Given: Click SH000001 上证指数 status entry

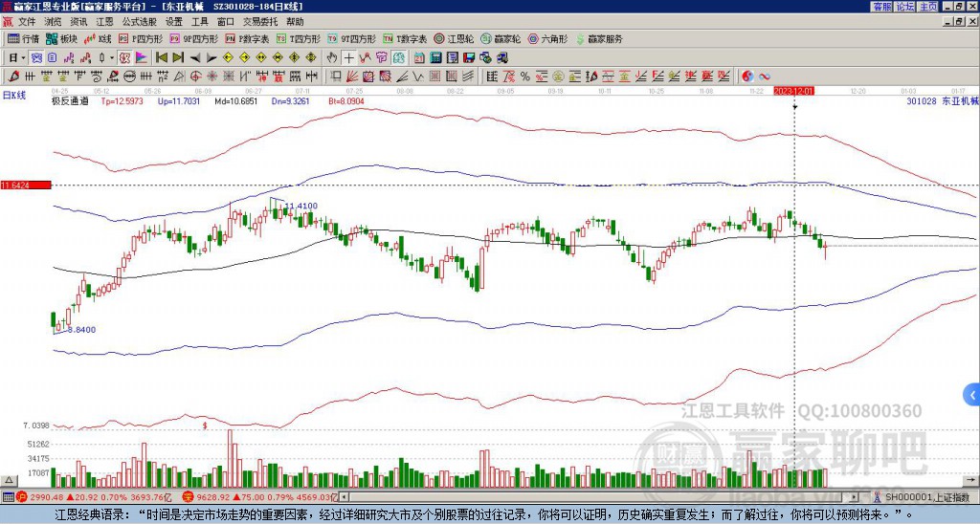Looking at the screenshot, I should tap(926, 497).
